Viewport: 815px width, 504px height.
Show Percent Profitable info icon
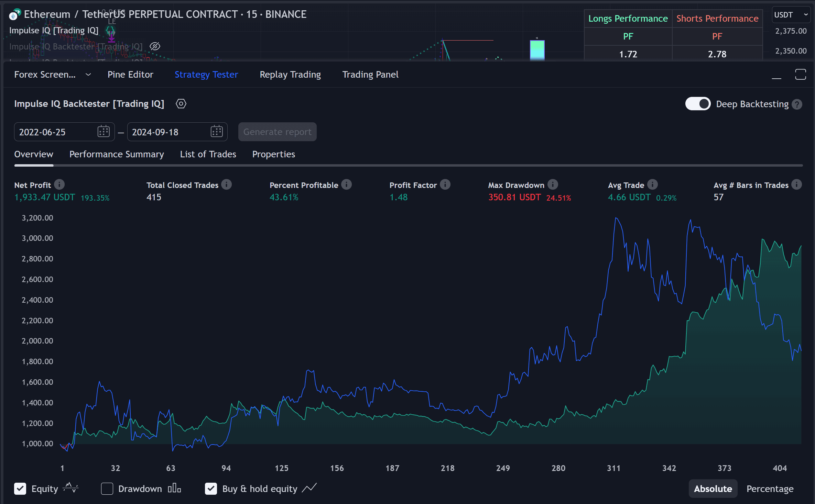point(346,184)
